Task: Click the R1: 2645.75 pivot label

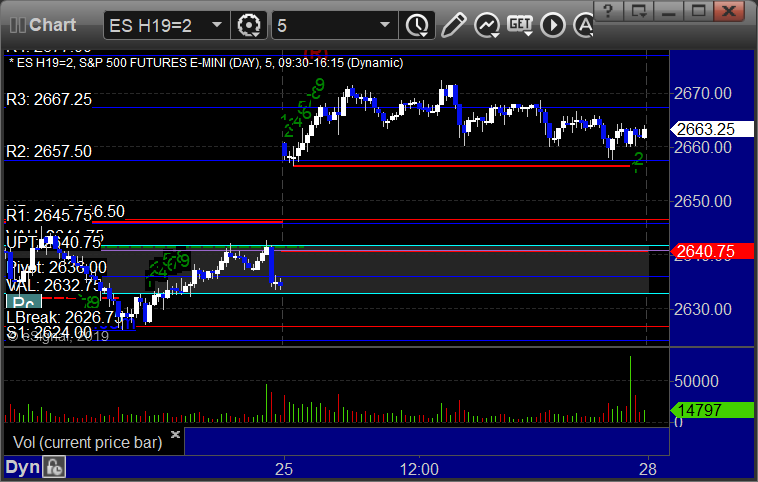Action: [49, 215]
